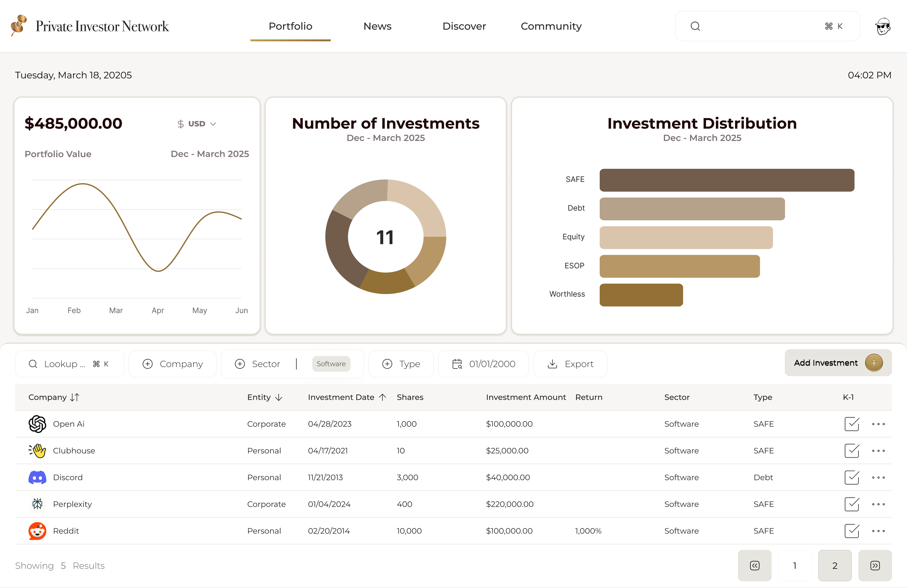The width and height of the screenshot is (907, 588).
Task: Click the donut chart center showing 11
Action: click(385, 237)
